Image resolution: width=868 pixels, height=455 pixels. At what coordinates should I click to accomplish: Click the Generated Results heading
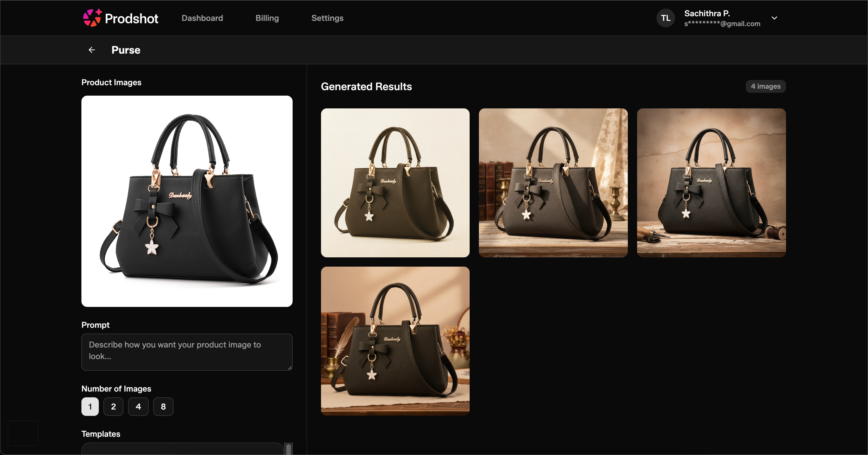[x=366, y=87]
